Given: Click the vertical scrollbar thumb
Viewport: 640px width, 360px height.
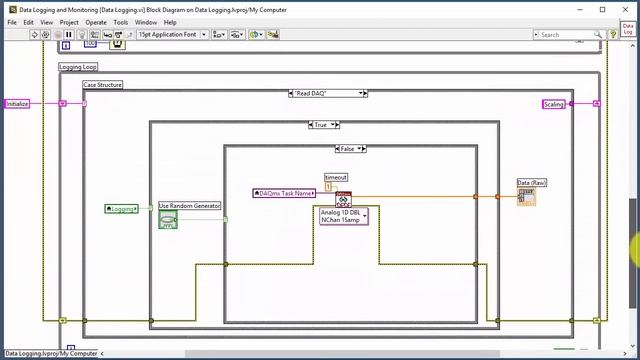Looking at the screenshot, I should [x=632, y=253].
